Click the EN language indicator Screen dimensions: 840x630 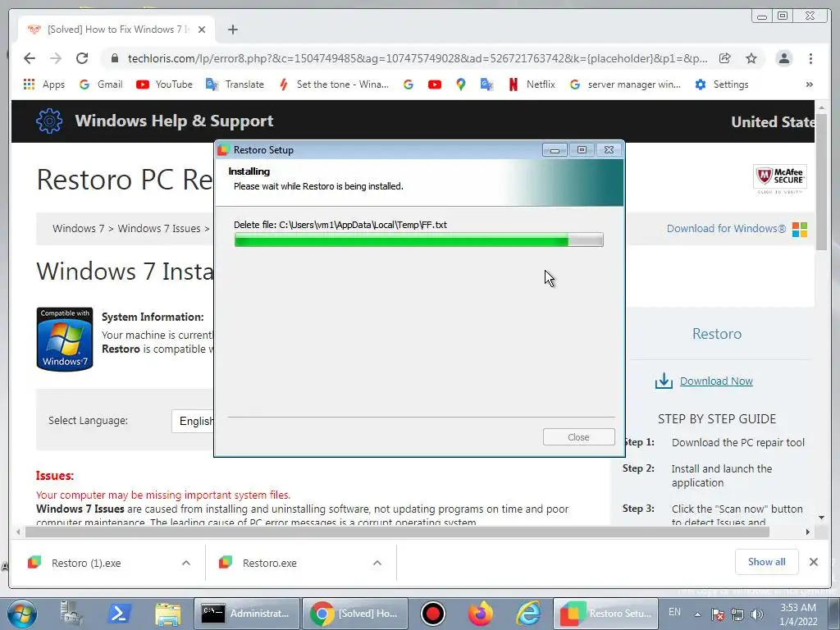pos(674,612)
